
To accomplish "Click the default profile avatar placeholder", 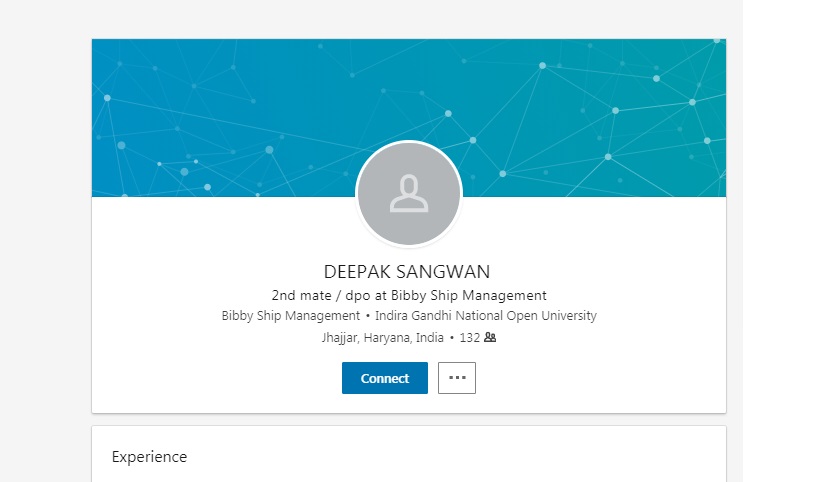I will (x=409, y=194).
